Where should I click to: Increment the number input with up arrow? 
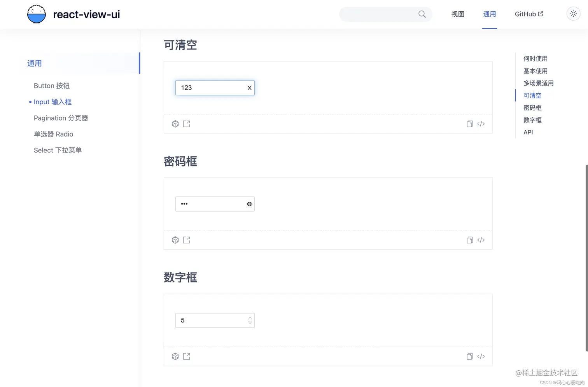(250, 318)
